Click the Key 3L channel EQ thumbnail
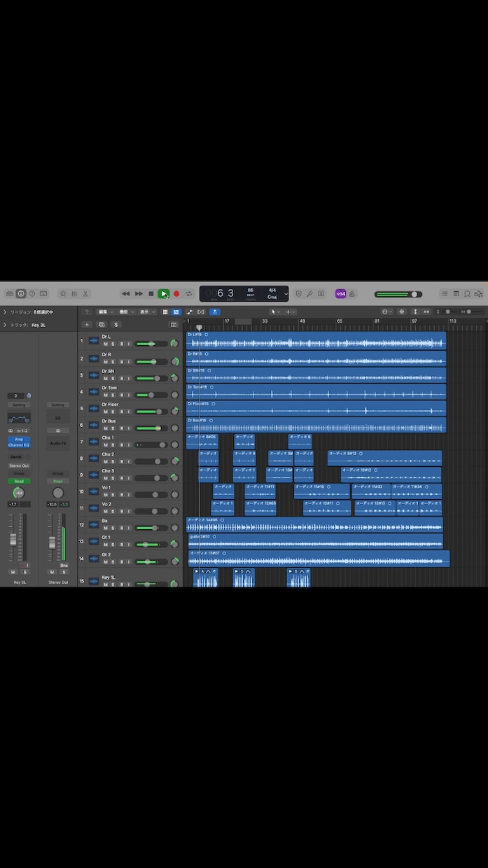Image resolution: width=488 pixels, height=868 pixels. tap(19, 418)
